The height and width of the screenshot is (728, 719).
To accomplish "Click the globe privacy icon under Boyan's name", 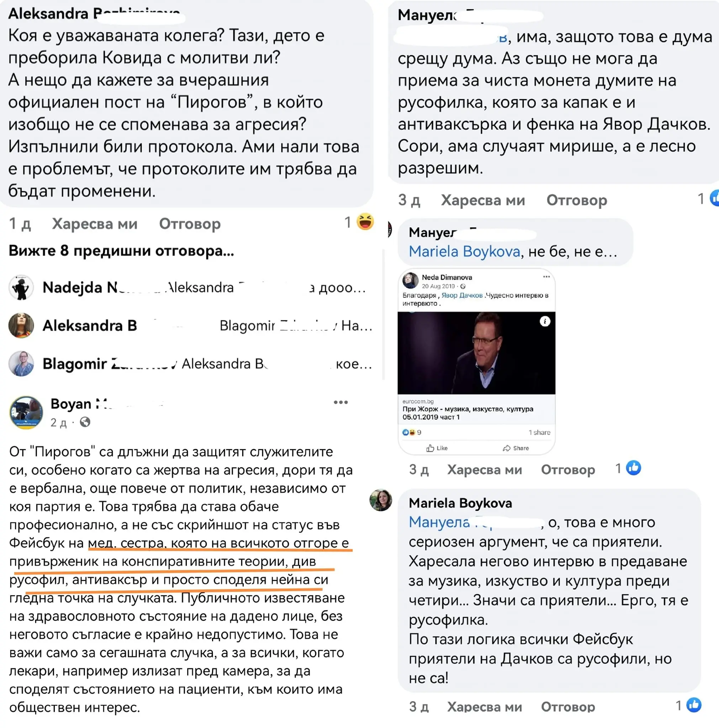I will tap(85, 422).
